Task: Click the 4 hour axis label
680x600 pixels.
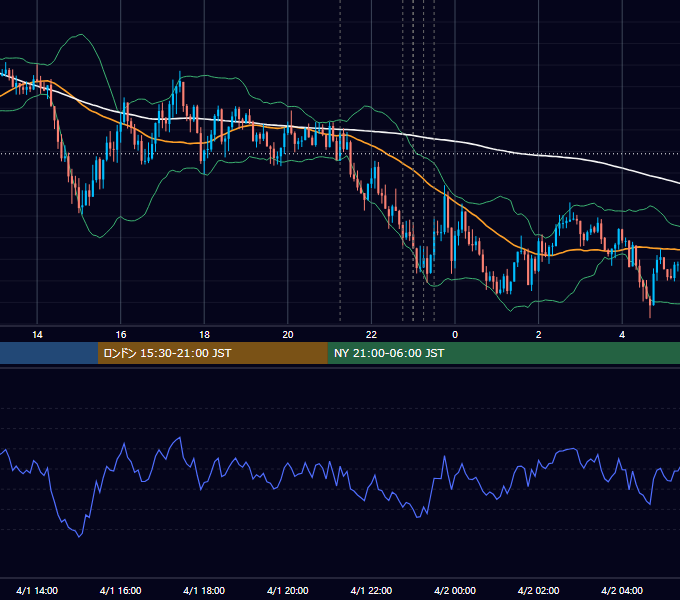Action: click(x=622, y=335)
